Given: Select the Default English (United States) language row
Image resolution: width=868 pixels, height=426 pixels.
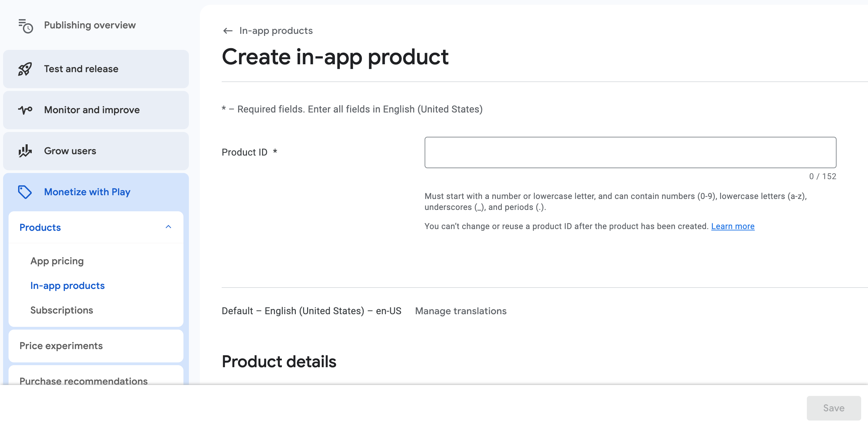Looking at the screenshot, I should [311, 310].
